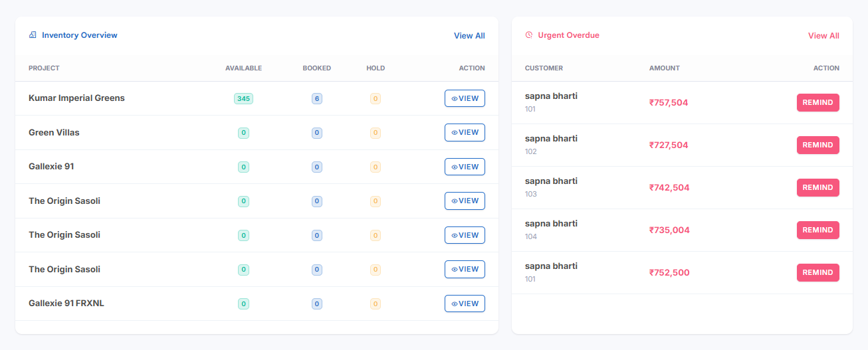Click the hold badge for Kumar Imperial Greens
The height and width of the screenshot is (350, 868).
pyautogui.click(x=376, y=98)
